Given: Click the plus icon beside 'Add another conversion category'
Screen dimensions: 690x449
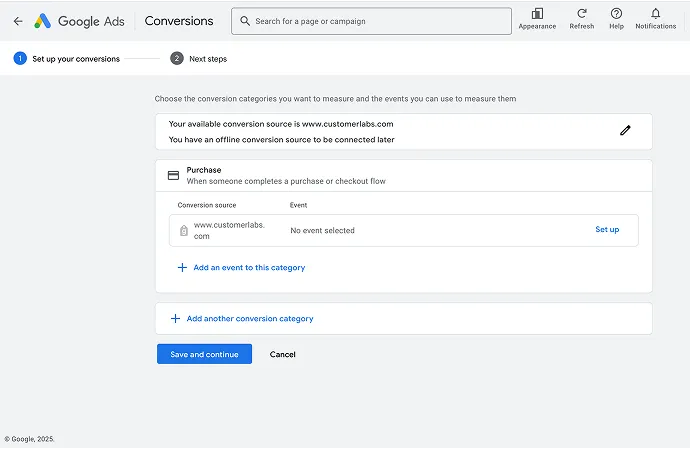Looking at the screenshot, I should click(x=175, y=319).
